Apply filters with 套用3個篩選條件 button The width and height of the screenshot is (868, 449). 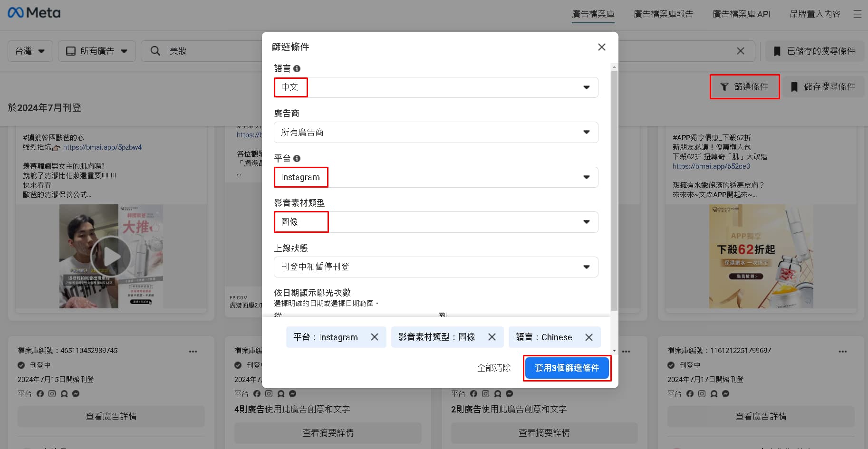pyautogui.click(x=567, y=368)
